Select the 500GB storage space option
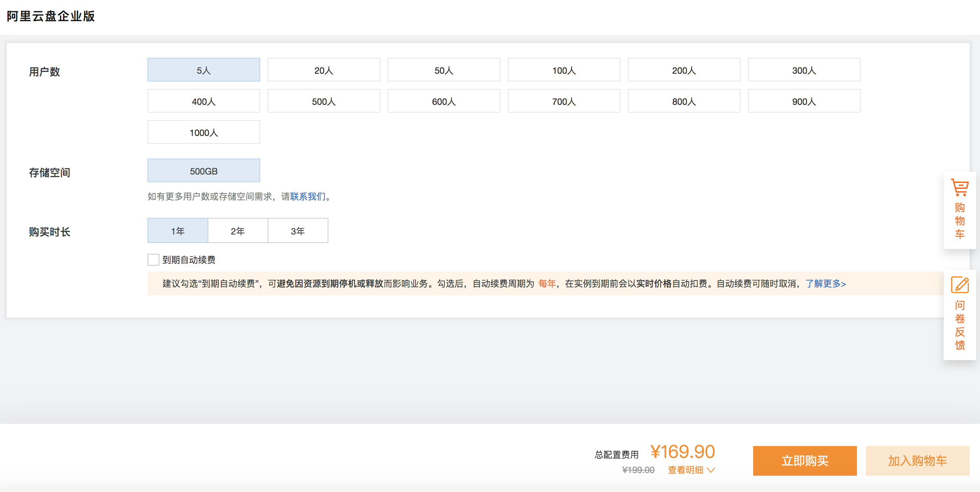The width and height of the screenshot is (980, 492). (203, 171)
